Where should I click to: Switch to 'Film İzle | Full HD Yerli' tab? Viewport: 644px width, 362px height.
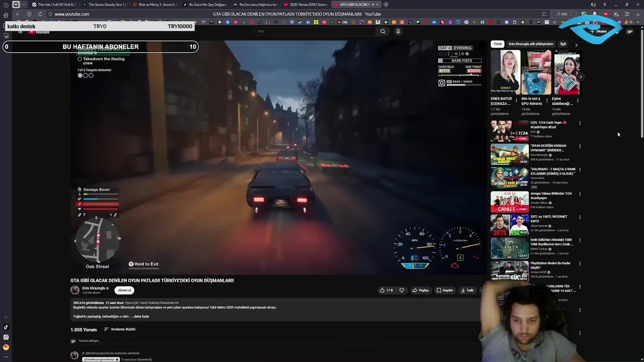pos(54,5)
